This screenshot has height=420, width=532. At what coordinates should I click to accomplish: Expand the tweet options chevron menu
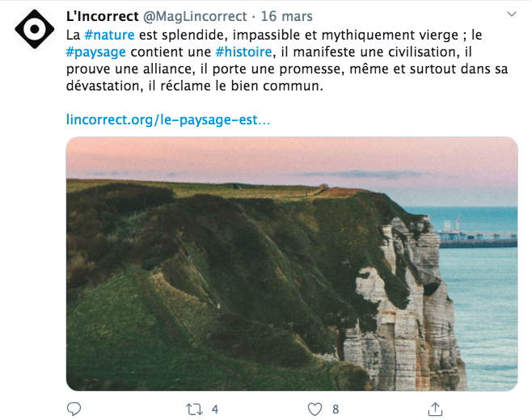511,14
